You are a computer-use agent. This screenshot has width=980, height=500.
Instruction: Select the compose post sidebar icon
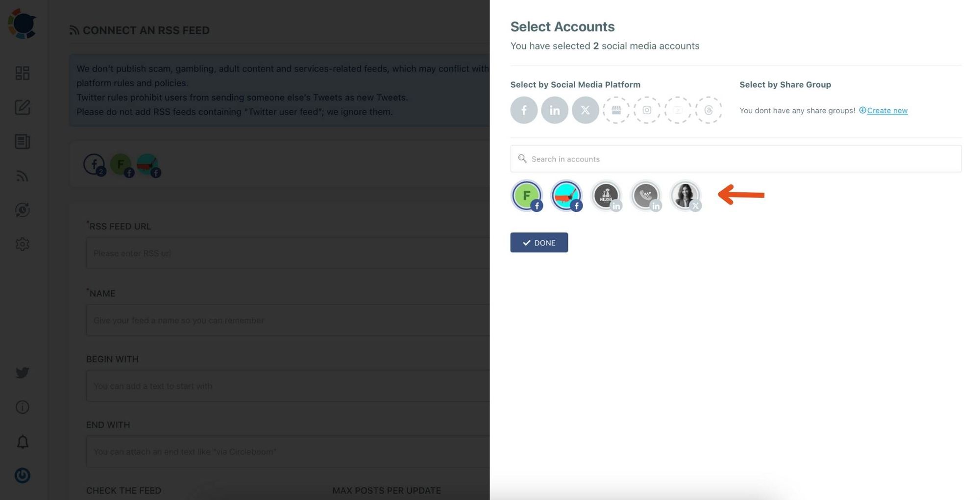point(22,107)
